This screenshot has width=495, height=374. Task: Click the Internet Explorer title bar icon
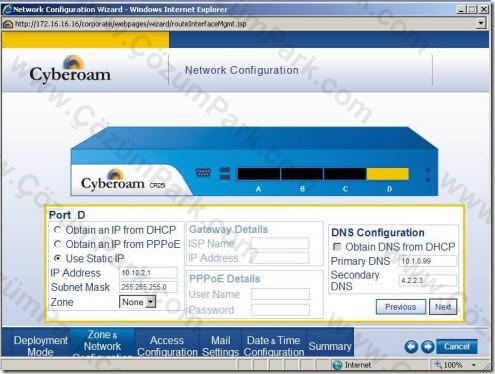point(7,9)
